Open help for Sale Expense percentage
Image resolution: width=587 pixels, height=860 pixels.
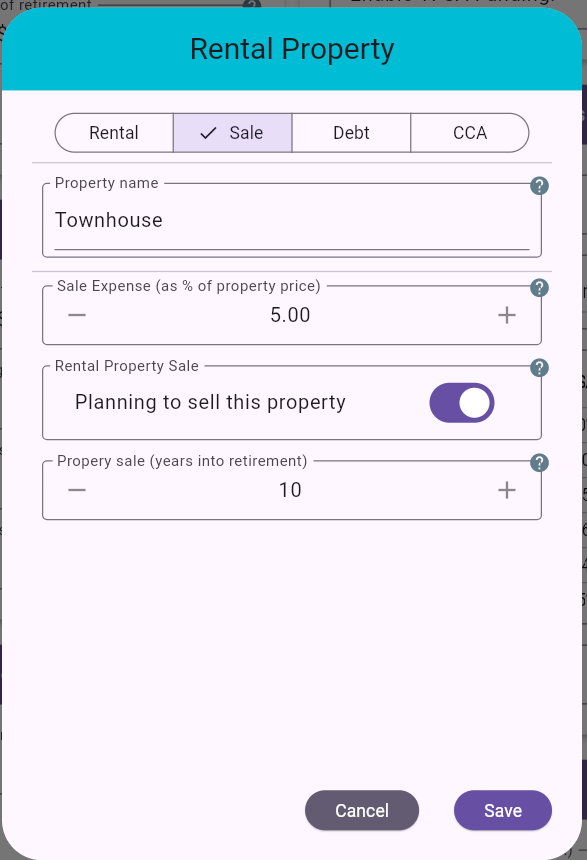coord(539,287)
